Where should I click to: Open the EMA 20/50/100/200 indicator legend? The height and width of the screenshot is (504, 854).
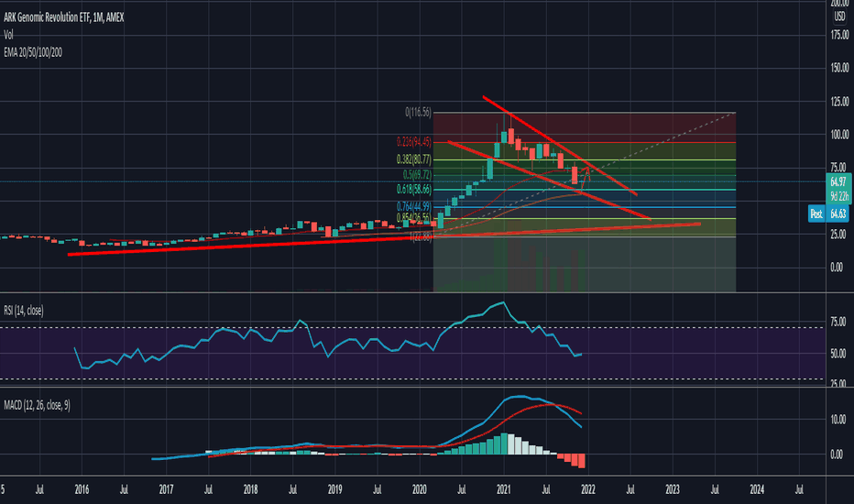click(33, 52)
